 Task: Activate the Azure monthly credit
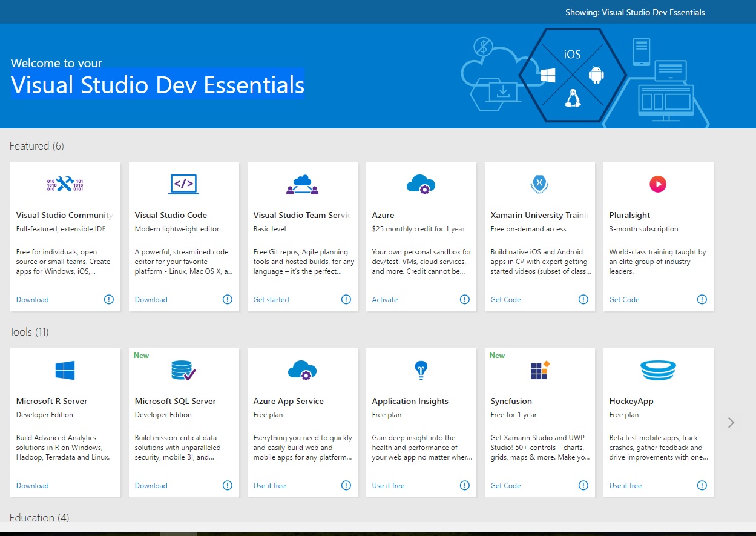click(x=385, y=300)
